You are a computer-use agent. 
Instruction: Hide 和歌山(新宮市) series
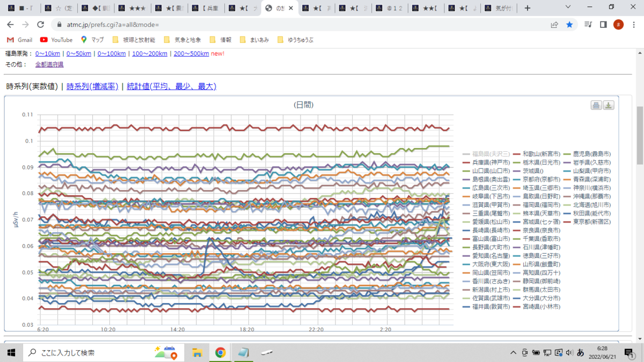[536, 154]
